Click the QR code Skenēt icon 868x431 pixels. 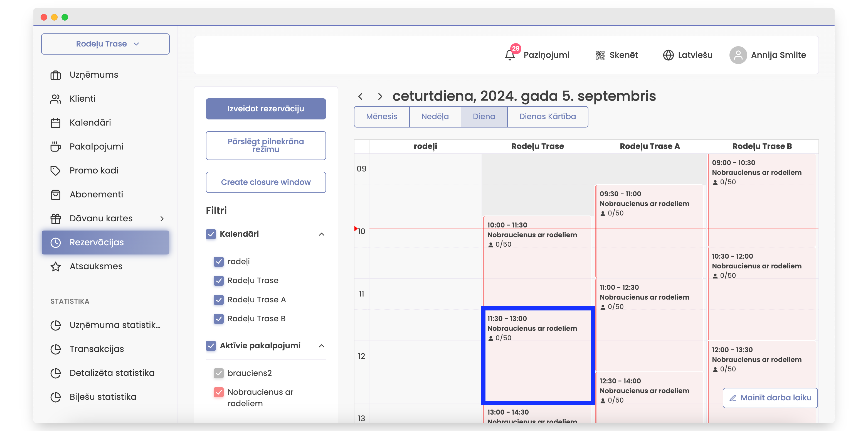pyautogui.click(x=600, y=55)
